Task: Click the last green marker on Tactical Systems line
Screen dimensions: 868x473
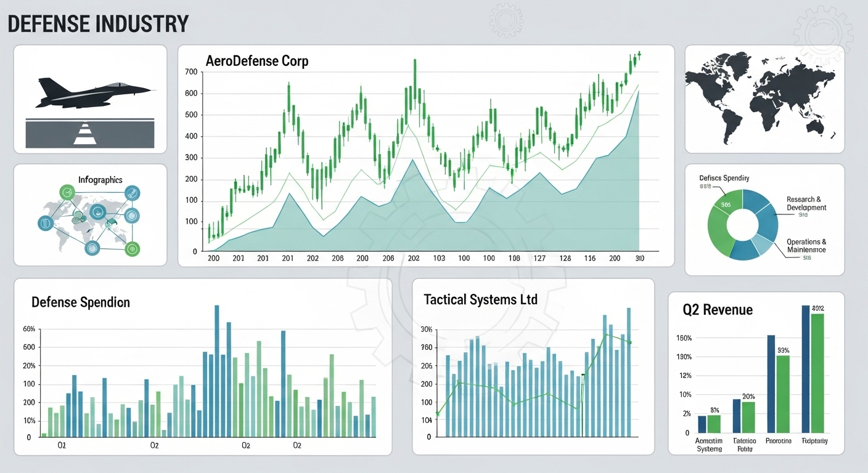Action: [x=630, y=342]
